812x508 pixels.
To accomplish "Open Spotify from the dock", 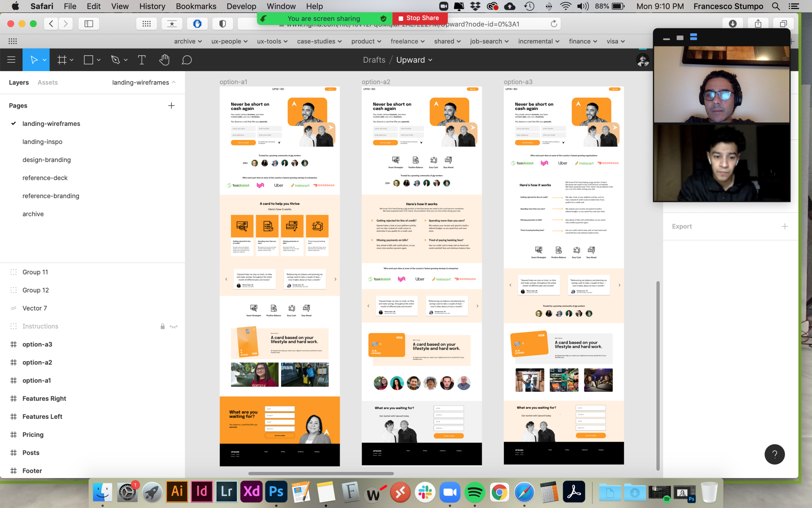I will (x=474, y=492).
